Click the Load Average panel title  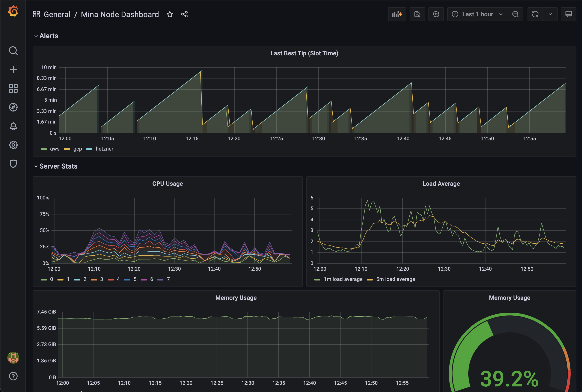click(441, 184)
